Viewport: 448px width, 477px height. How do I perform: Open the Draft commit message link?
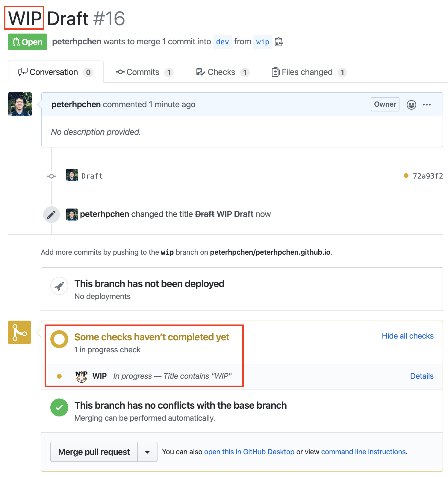(x=92, y=176)
